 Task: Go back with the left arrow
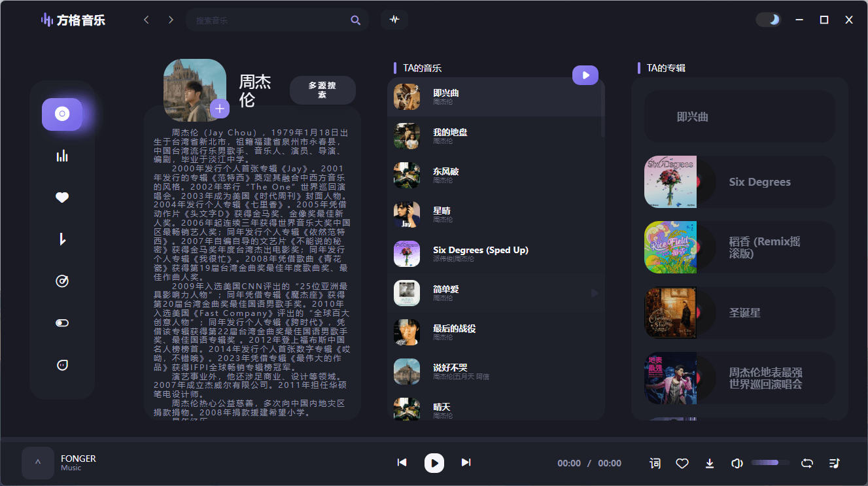(x=147, y=20)
